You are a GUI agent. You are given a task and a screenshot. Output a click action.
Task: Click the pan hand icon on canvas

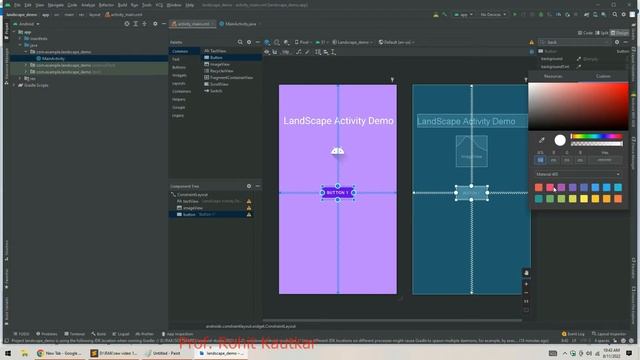[526, 273]
